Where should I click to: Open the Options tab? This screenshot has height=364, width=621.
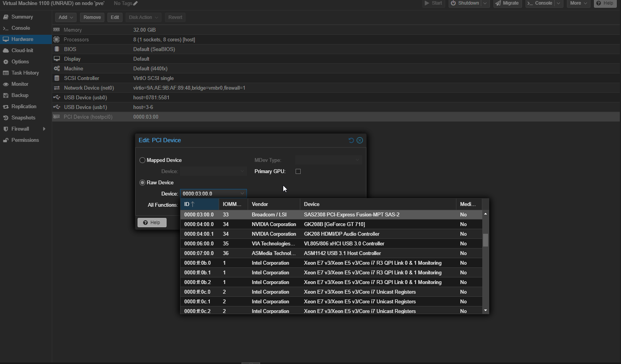(x=20, y=62)
